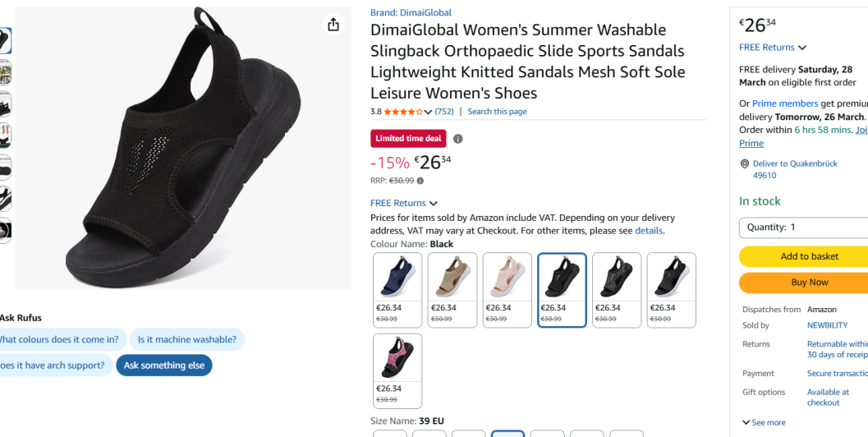Click the top product thumbnail image
Image resolution: width=868 pixels, height=437 pixels.
point(5,40)
